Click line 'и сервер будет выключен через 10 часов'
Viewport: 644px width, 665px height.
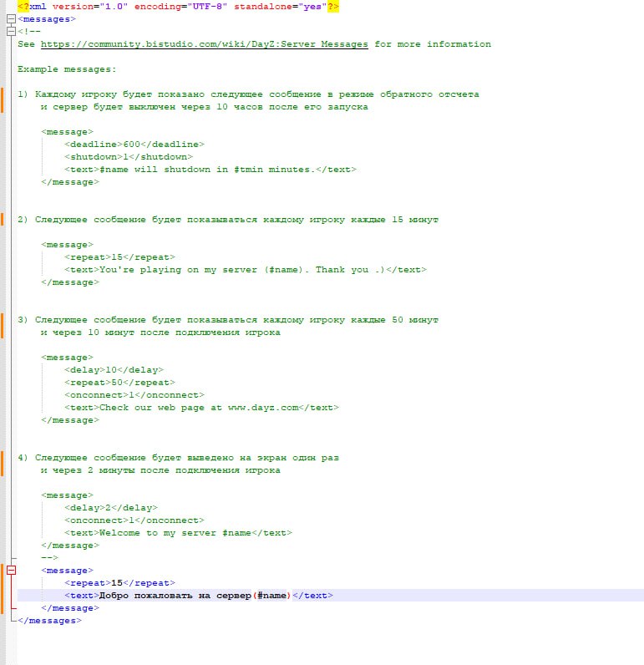point(205,107)
